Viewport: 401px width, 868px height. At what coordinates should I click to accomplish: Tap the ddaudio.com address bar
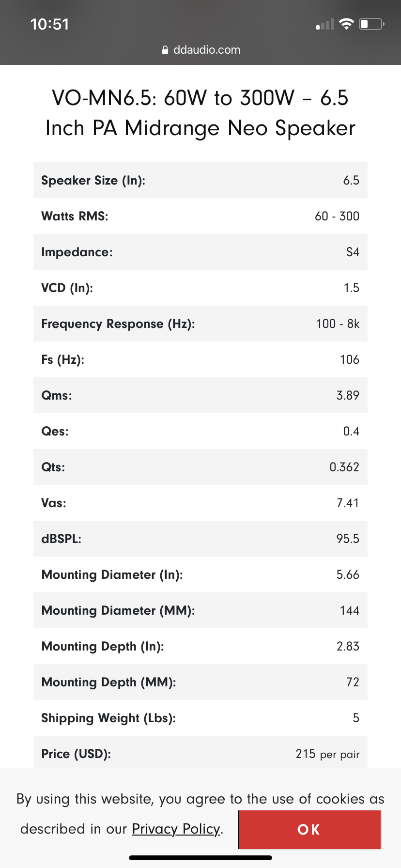point(200,50)
